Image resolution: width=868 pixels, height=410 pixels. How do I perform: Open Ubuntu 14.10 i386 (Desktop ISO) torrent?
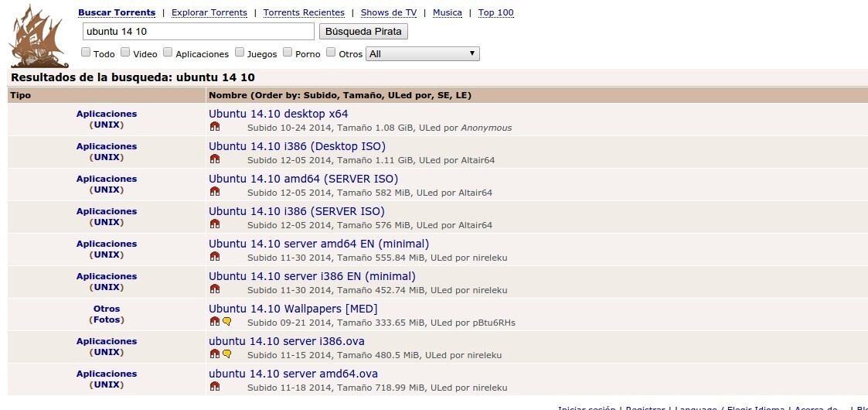[x=298, y=146]
